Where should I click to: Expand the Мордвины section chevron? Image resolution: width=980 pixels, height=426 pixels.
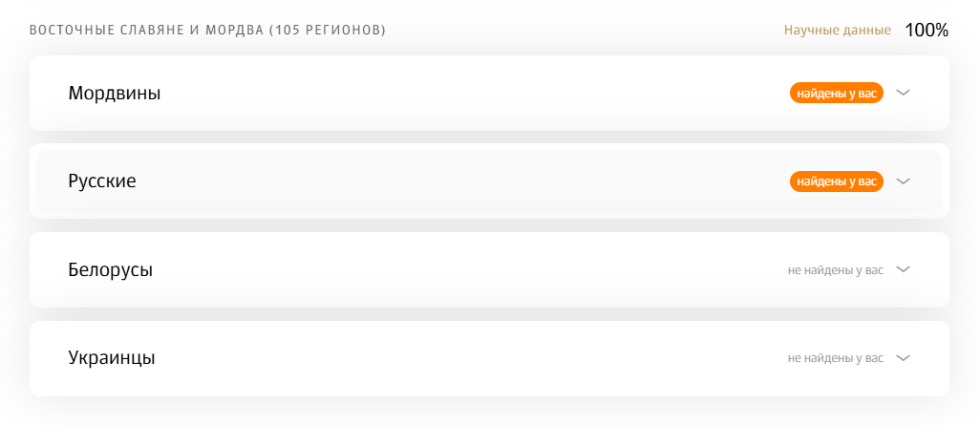pyautogui.click(x=904, y=93)
